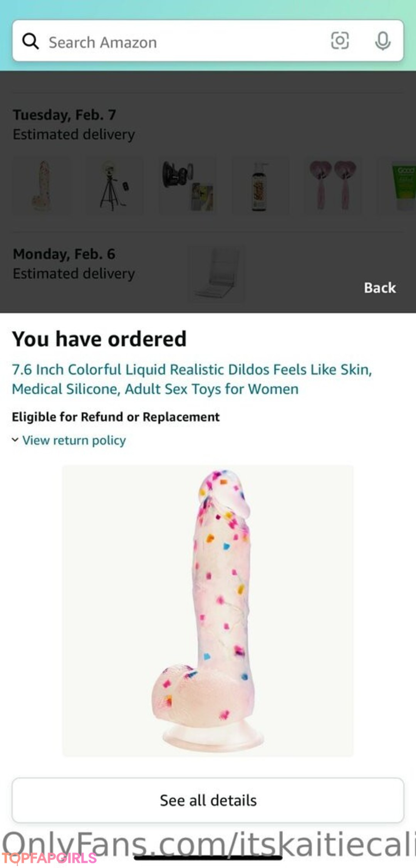Image resolution: width=416 pixels, height=868 pixels.
Task: Expand View return policy
Action: click(74, 440)
